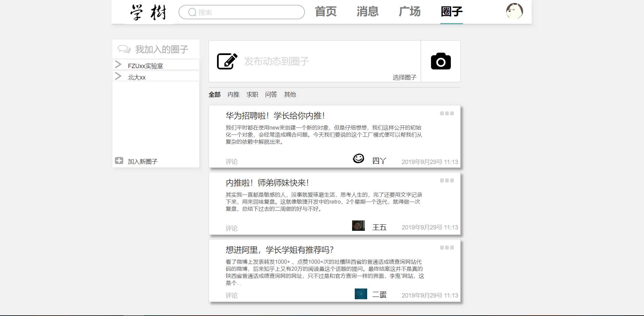Click 评论 on the 想进阿里 post
This screenshot has height=316, width=644.
coord(231,296)
